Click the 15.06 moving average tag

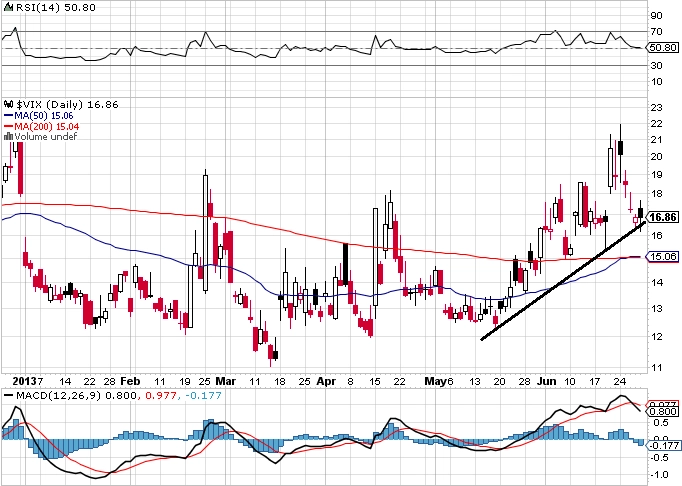pyautogui.click(x=663, y=257)
